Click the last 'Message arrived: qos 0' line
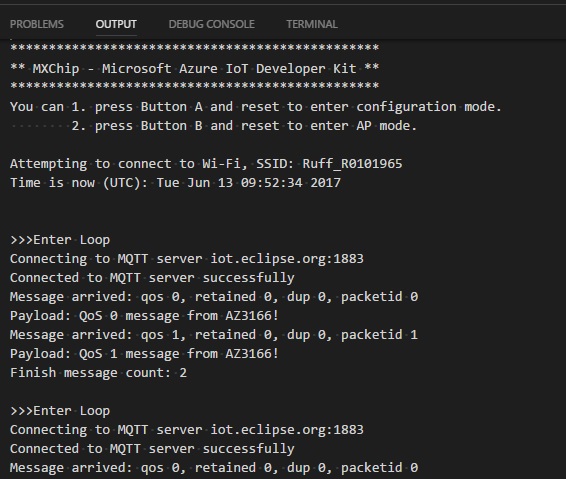566x479 pixels. tap(214, 468)
